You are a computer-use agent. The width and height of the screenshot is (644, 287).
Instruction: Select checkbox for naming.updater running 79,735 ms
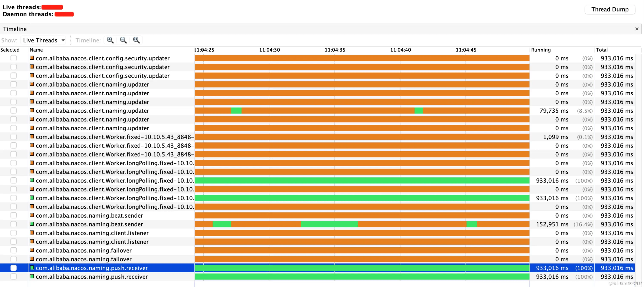coord(13,110)
